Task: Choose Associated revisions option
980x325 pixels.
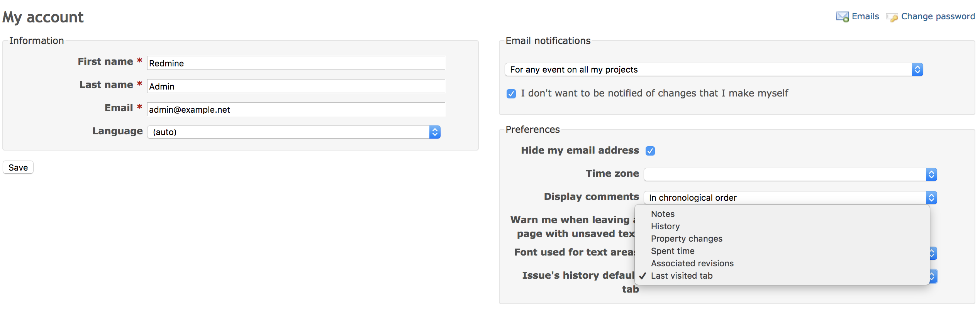Action: [692, 263]
